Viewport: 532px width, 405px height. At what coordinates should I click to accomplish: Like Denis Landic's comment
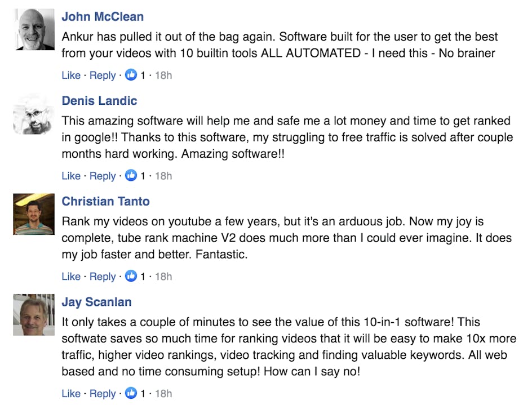pos(71,176)
